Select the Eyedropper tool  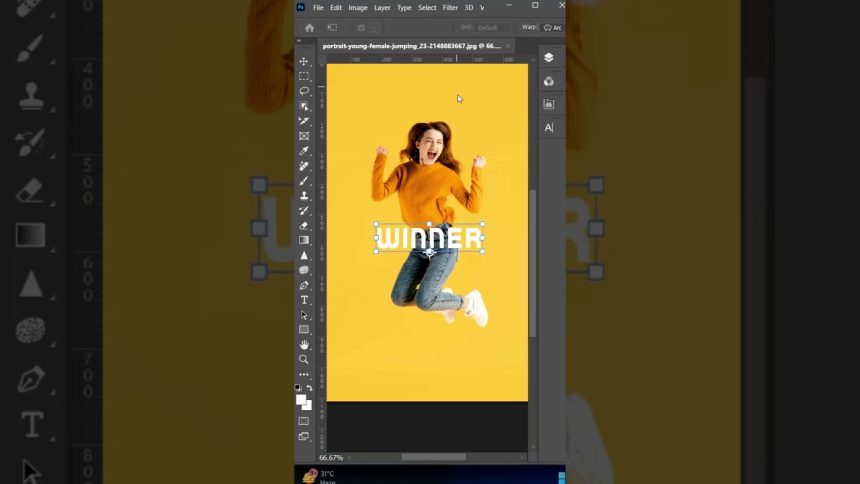coord(304,151)
